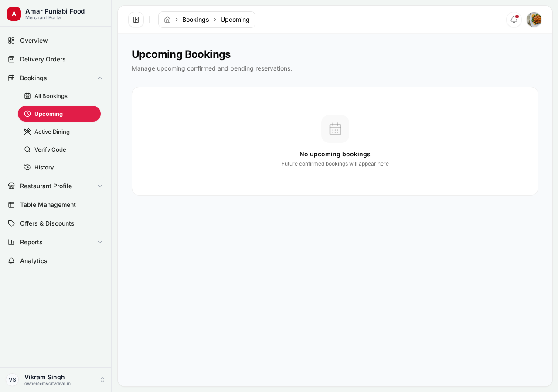Click the Verify Code search icon

pos(27,149)
